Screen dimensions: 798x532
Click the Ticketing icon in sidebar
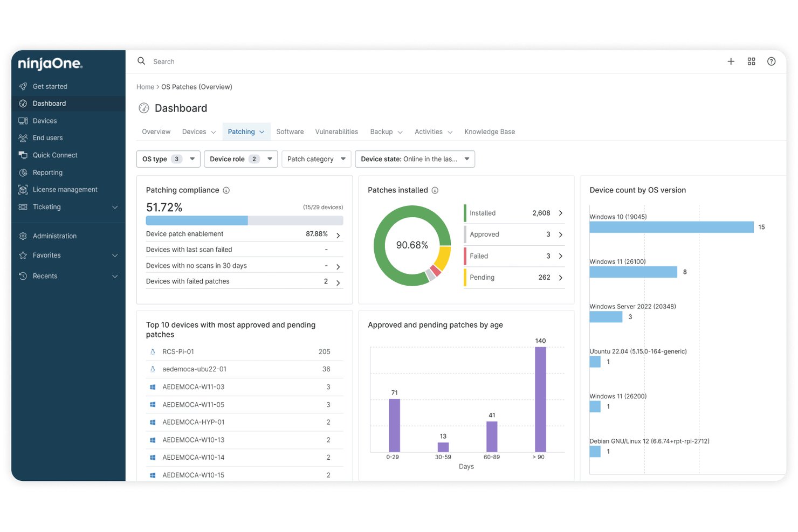point(23,207)
